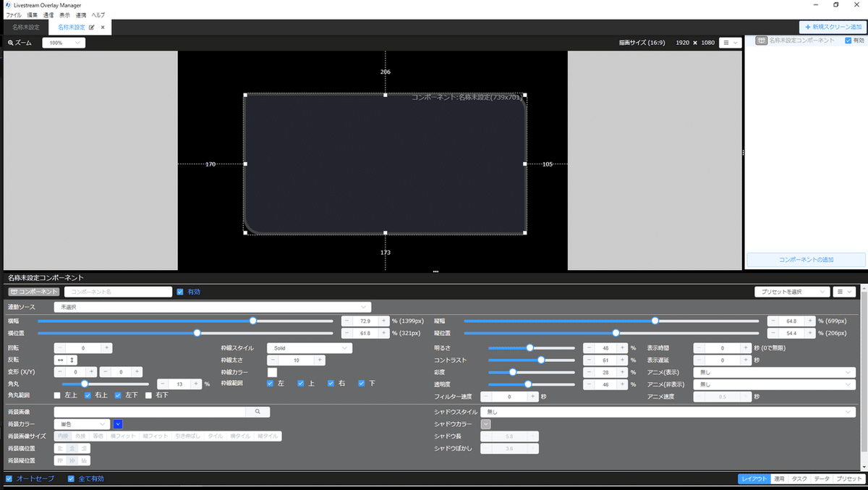The image size is (868, 490).
Task: Open the 枠線スタイル Solid dropdown
Action: (310, 348)
